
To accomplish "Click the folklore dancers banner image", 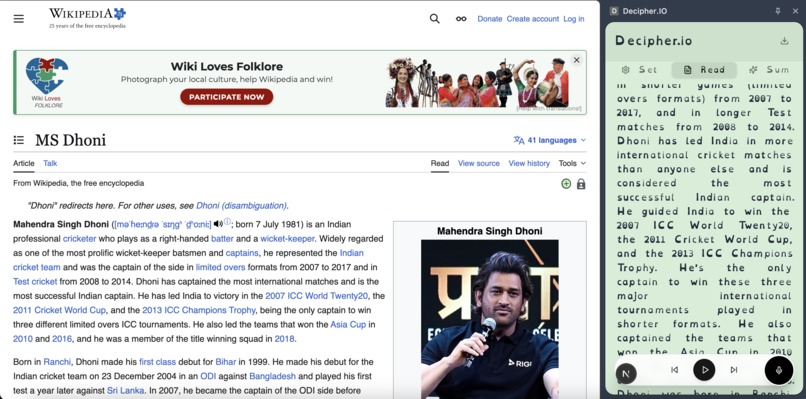I will pyautogui.click(x=478, y=82).
